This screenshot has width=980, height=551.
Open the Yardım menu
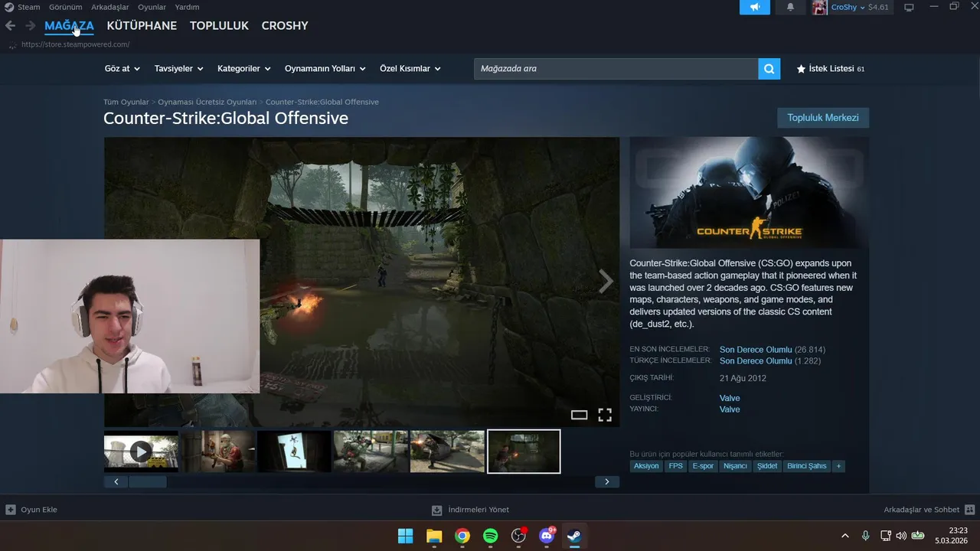click(187, 7)
